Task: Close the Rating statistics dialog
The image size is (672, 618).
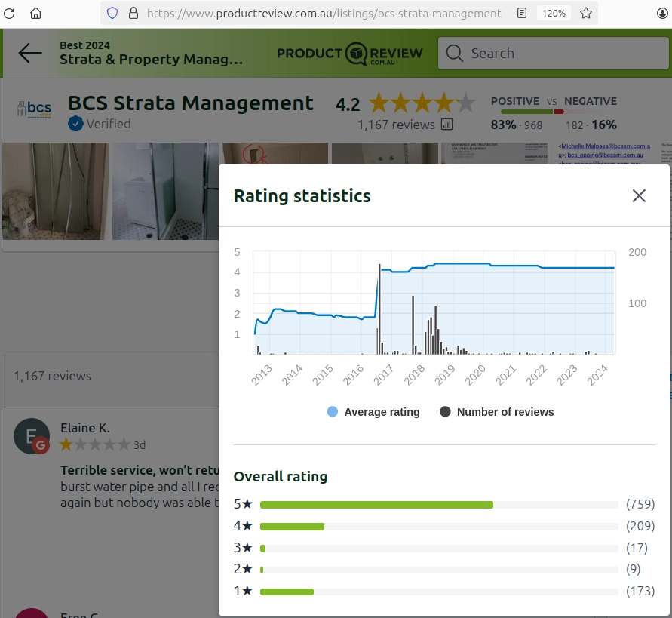Action: coord(639,195)
